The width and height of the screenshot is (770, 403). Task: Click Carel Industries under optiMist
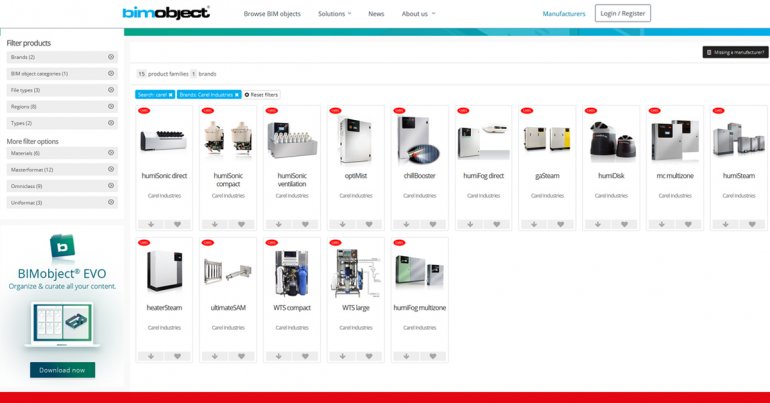coord(356,196)
